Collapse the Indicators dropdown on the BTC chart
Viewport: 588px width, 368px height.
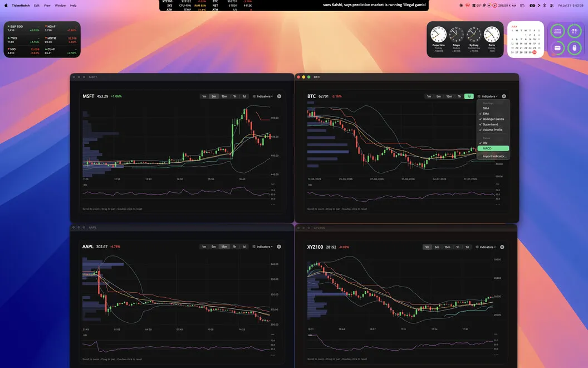488,96
